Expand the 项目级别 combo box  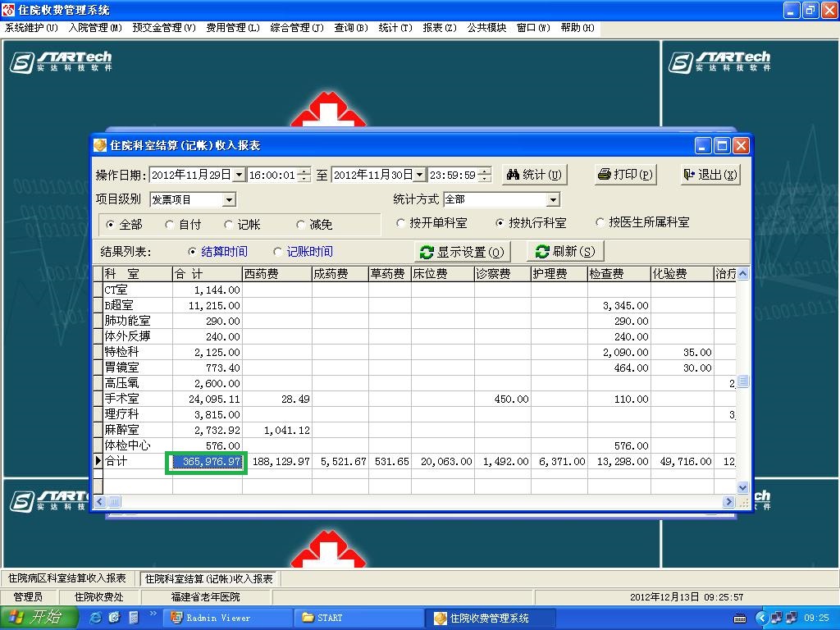pos(229,200)
